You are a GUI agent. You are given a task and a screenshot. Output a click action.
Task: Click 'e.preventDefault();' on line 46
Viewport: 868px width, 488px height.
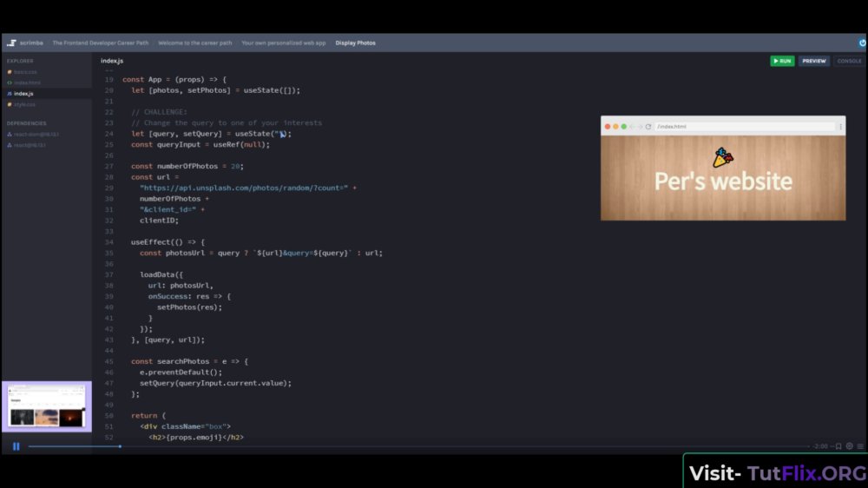[x=181, y=373]
